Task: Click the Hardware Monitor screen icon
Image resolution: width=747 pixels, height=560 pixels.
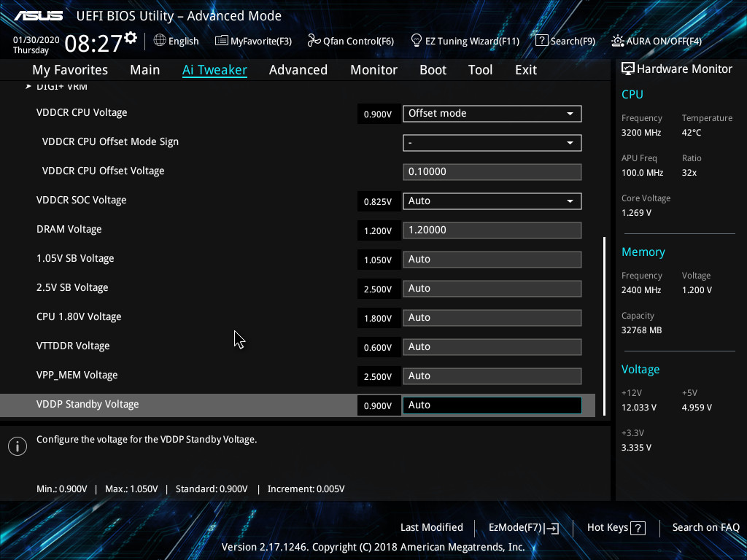Action: [628, 69]
